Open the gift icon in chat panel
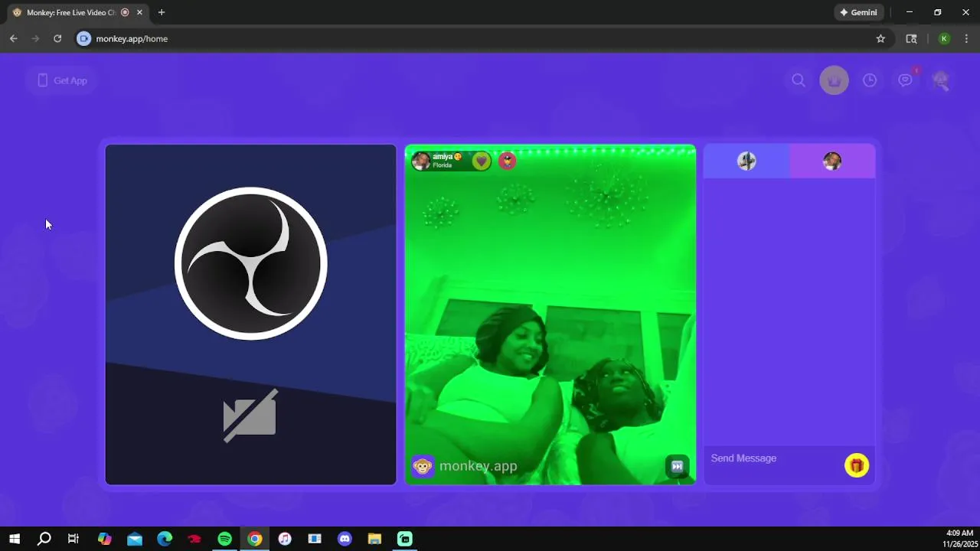 click(857, 465)
